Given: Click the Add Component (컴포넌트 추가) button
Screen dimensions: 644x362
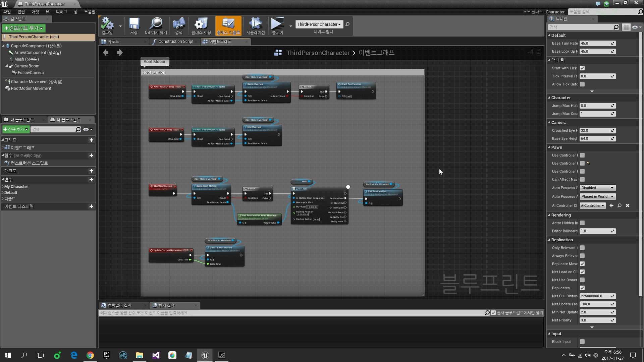Looking at the screenshot, I should pyautogui.click(x=23, y=28).
